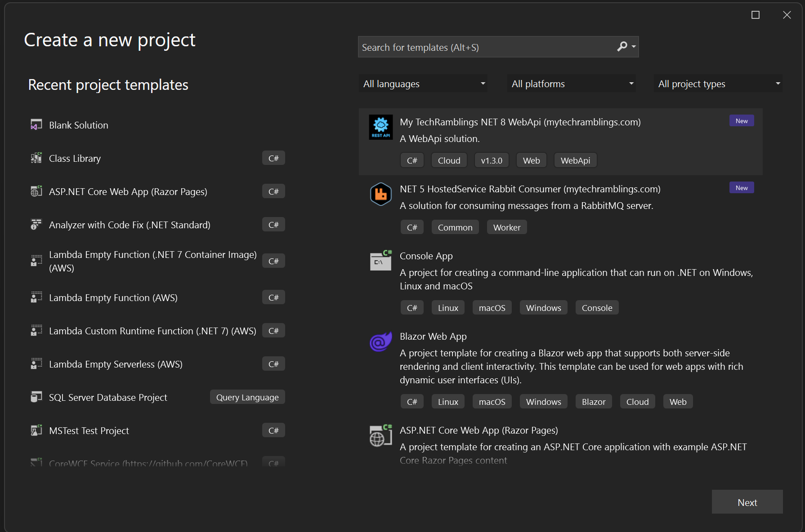Image resolution: width=805 pixels, height=532 pixels.
Task: Click the C# tag beside MSTest Test Project
Action: 273,430
